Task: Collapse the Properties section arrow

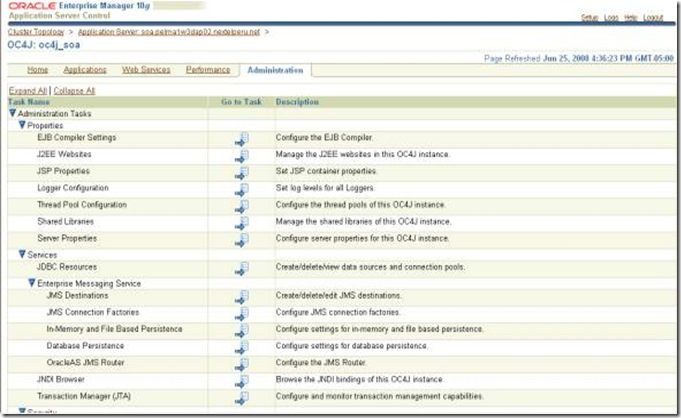Action: (x=22, y=125)
